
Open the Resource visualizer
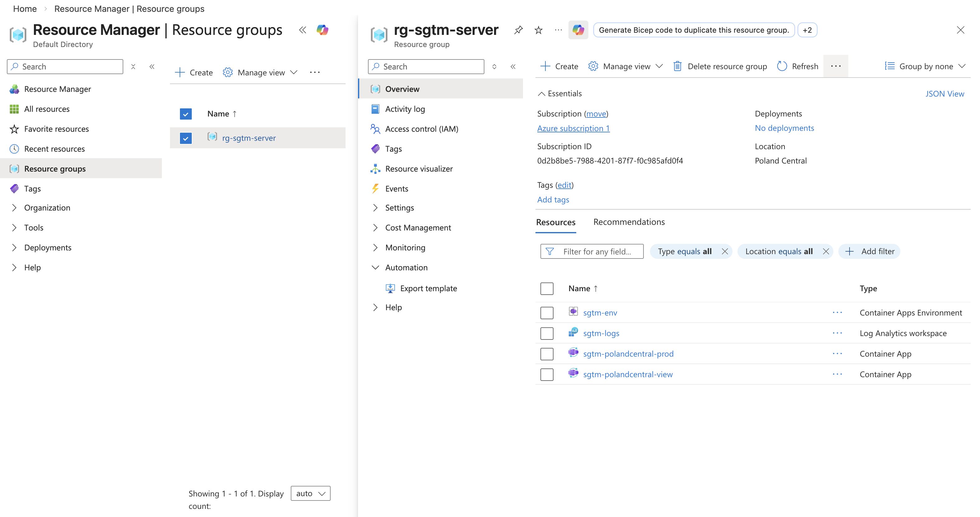tap(419, 168)
